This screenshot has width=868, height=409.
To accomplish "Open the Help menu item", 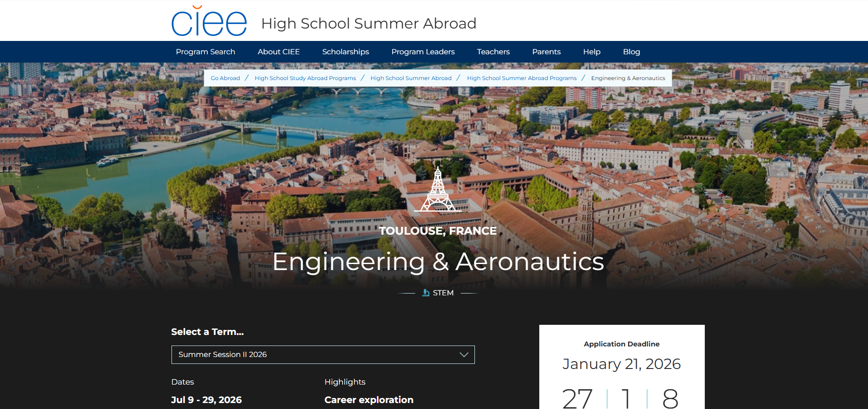I will coord(592,52).
